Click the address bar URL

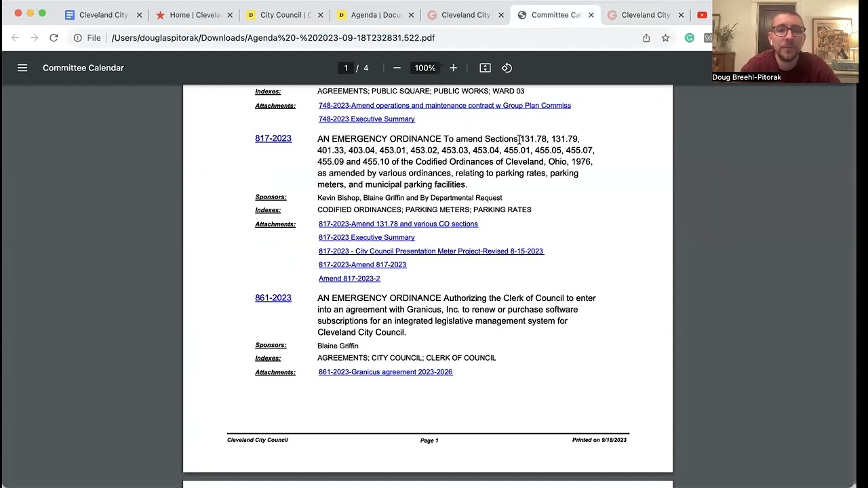(x=273, y=38)
